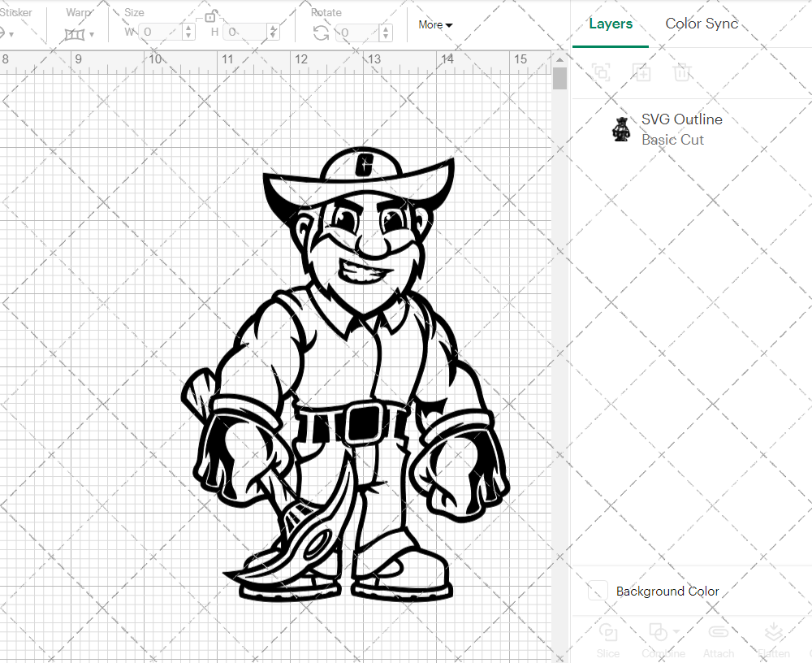Duplicate the layer using the duplicate icon
Screen dimensions: 812x663
[x=641, y=72]
